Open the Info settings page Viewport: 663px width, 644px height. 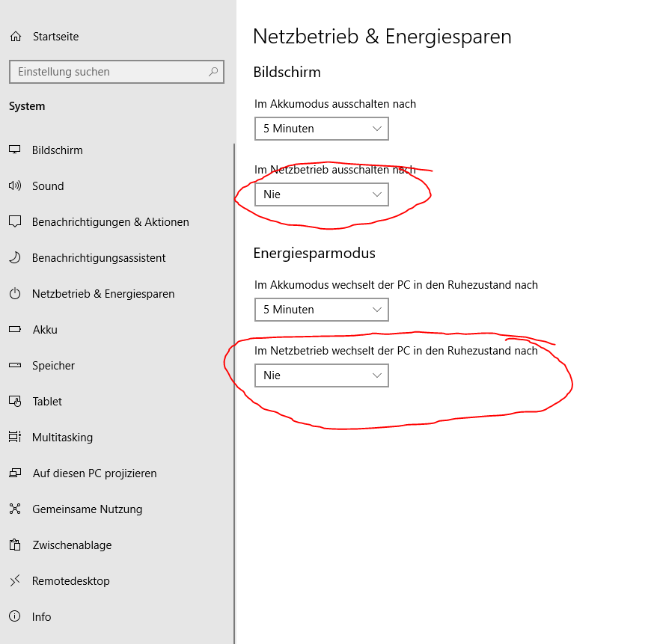pyautogui.click(x=41, y=617)
